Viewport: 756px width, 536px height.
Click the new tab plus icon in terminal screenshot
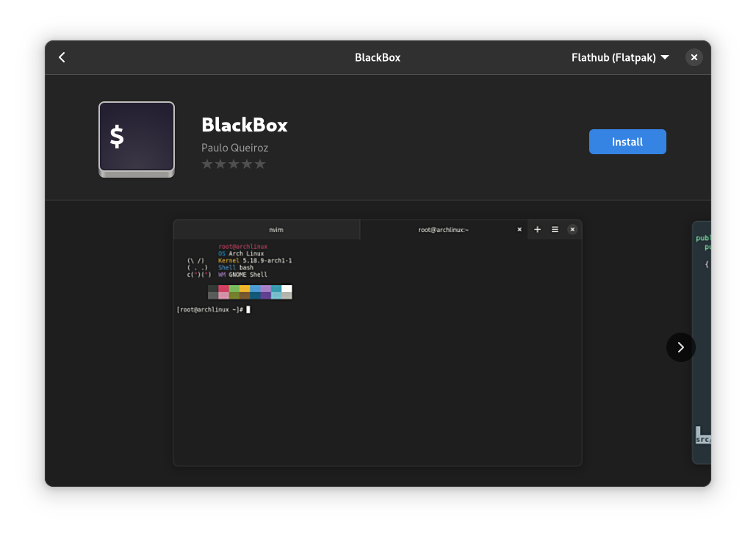click(537, 229)
